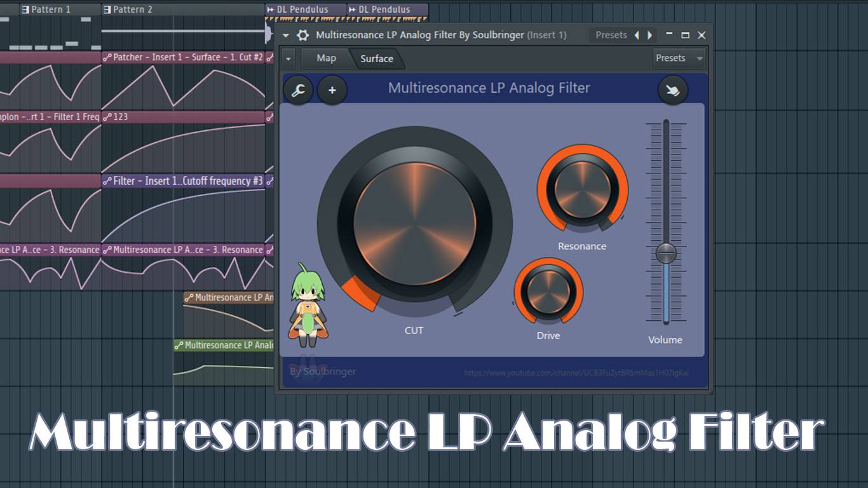Select the orange Multiresonance automation clip
The width and height of the screenshot is (868, 488).
pyautogui.click(x=229, y=297)
